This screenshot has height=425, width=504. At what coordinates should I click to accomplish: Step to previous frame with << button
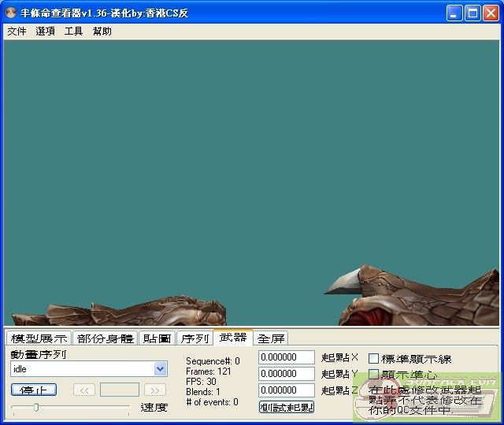pos(84,390)
